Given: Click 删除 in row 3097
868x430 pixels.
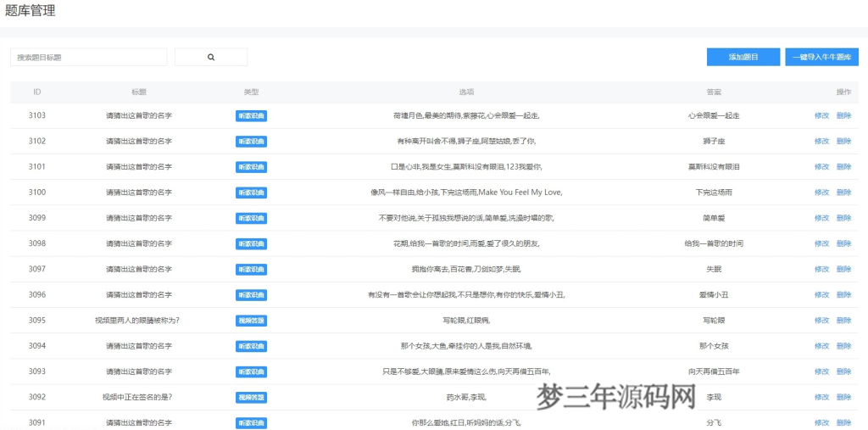Looking at the screenshot, I should point(843,270).
